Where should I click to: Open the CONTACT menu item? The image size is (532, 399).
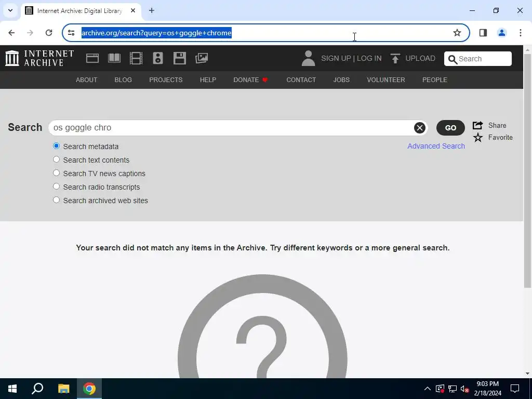[301, 79]
